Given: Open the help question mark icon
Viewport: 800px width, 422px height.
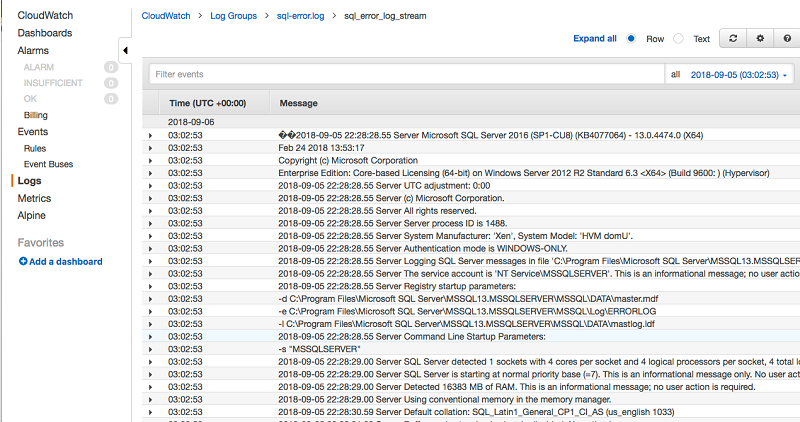Looking at the screenshot, I should pyautogui.click(x=787, y=38).
